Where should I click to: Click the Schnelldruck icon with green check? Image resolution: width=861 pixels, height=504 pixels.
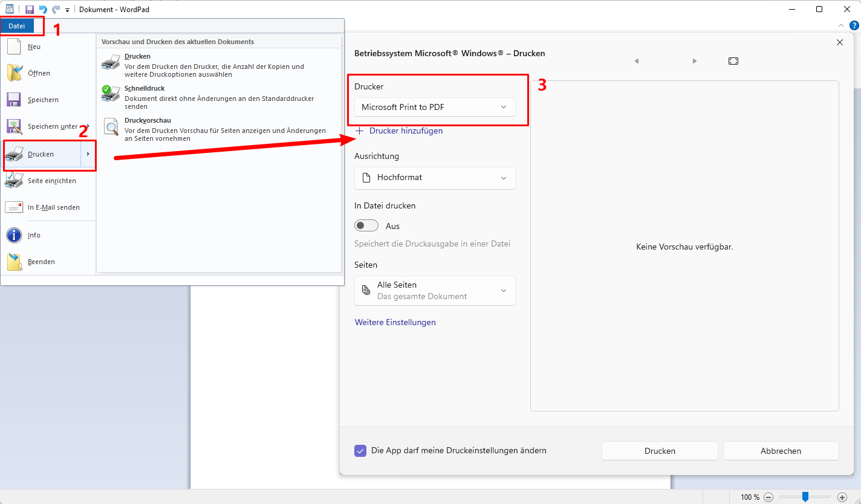tap(111, 93)
